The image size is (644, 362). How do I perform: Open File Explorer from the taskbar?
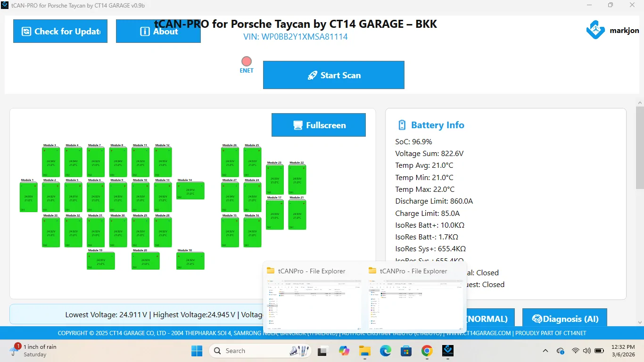364,351
